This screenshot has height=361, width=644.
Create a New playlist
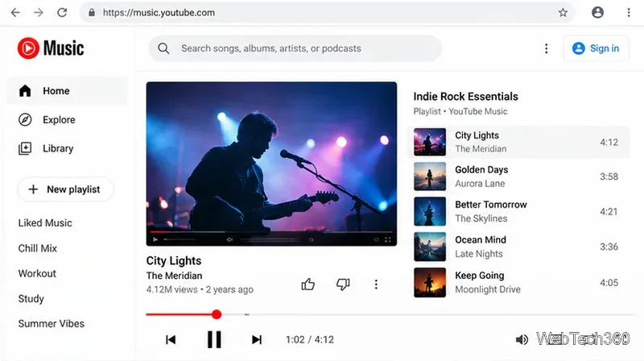click(65, 189)
